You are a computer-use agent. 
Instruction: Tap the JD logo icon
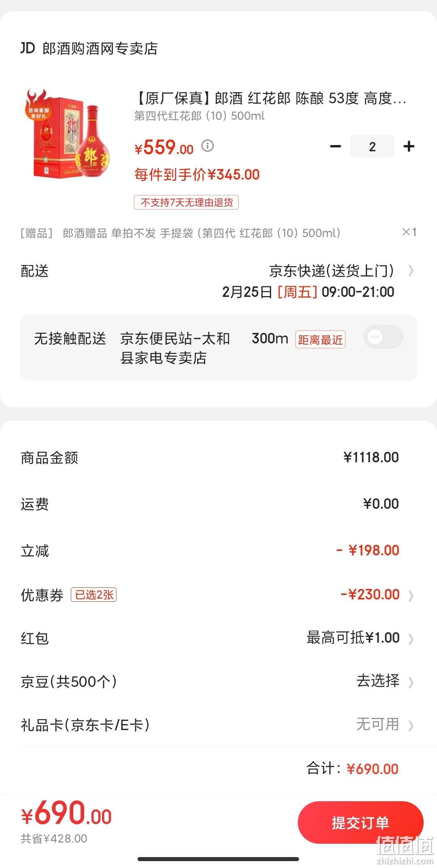(28, 48)
